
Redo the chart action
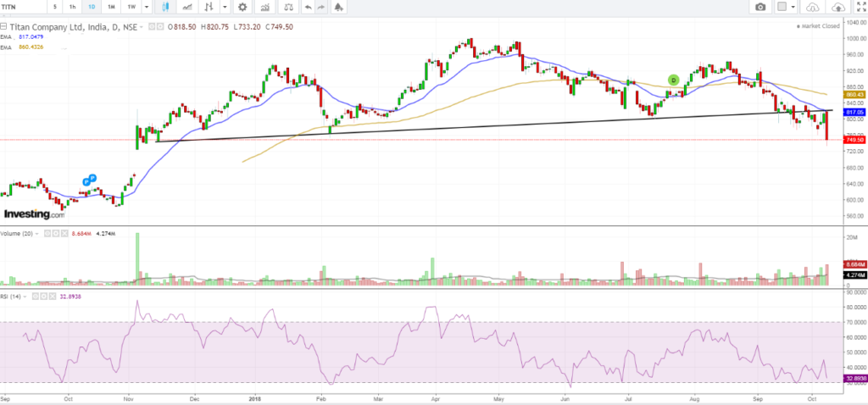pos(323,7)
